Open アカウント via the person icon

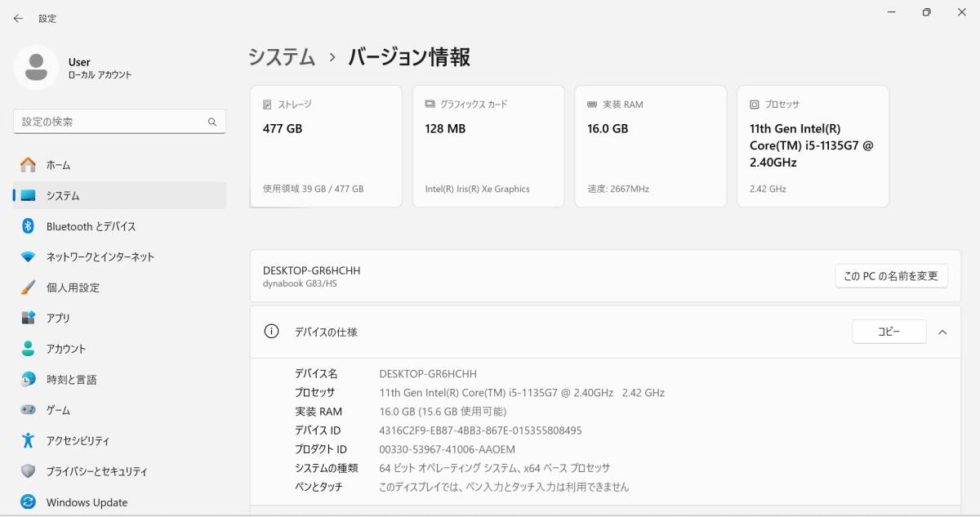29,349
